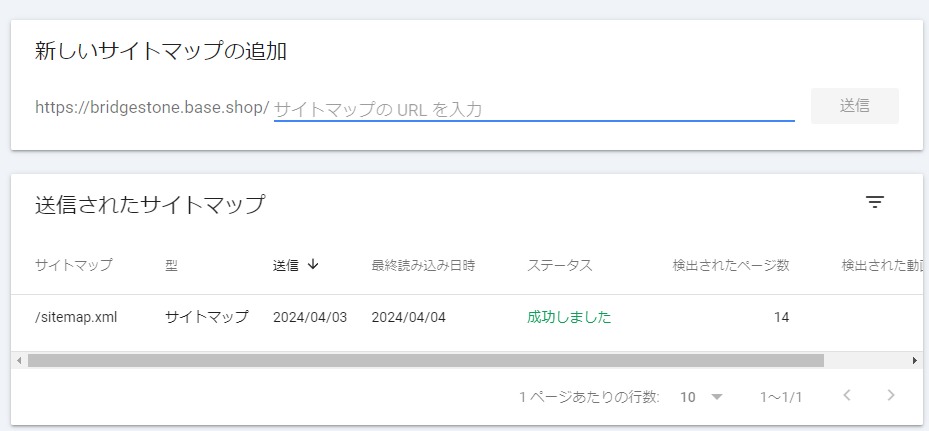Go to the previous page chevron
929x431 pixels.
click(847, 395)
